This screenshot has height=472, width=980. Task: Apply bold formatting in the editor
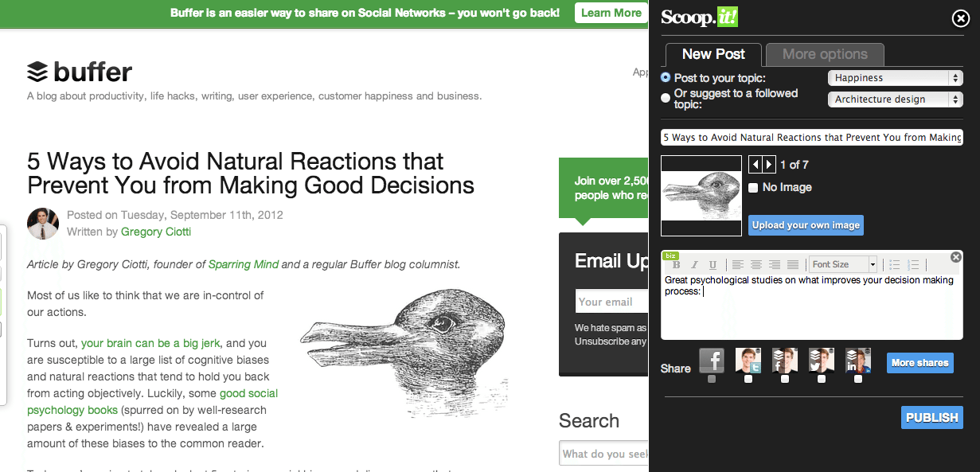(676, 265)
